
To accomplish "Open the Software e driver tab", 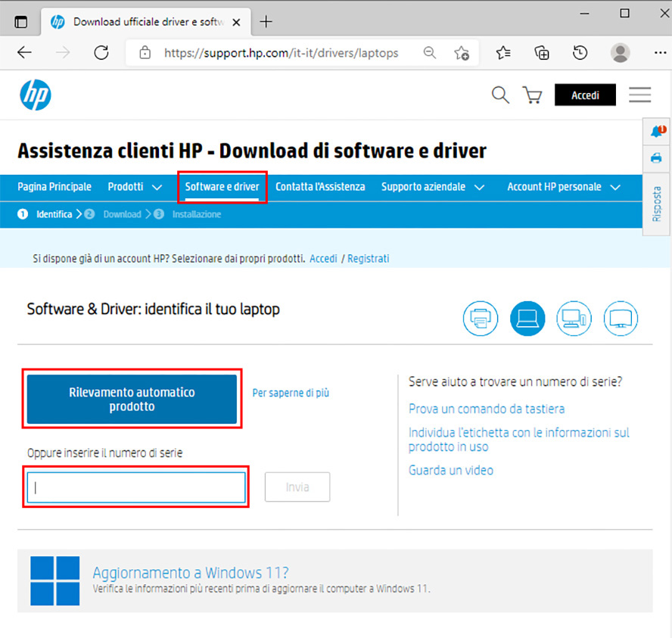I will point(222,187).
